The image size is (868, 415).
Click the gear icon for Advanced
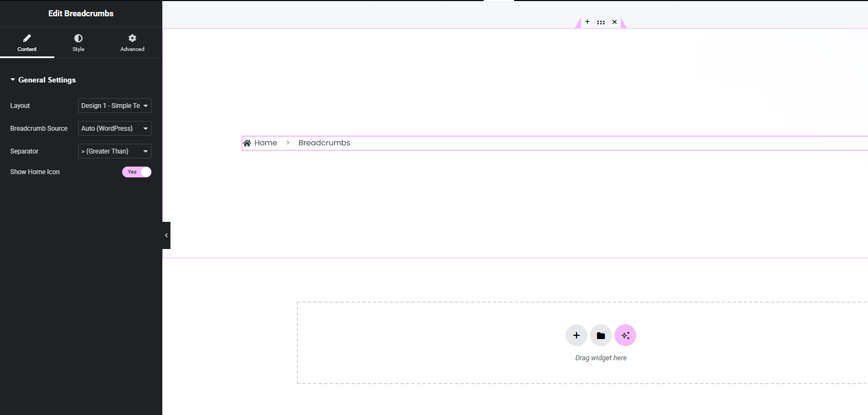coord(132,38)
